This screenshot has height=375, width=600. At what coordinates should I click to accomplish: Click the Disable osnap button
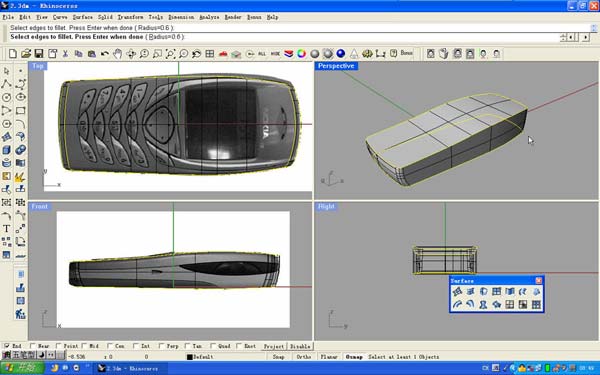coord(300,346)
